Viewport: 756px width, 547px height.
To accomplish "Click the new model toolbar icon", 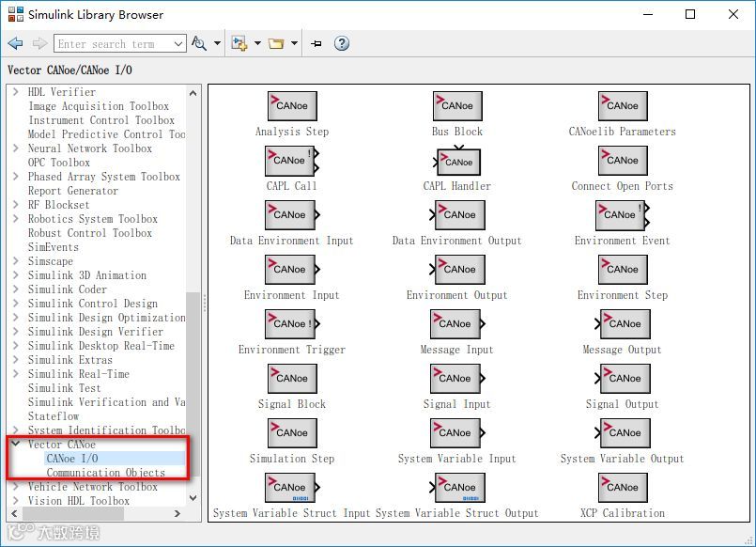I will 239,43.
